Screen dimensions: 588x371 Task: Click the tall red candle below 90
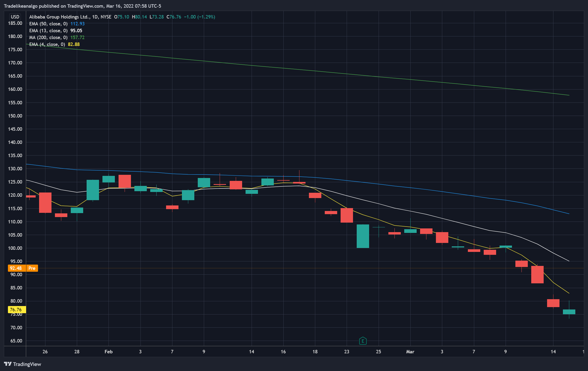pos(537,275)
